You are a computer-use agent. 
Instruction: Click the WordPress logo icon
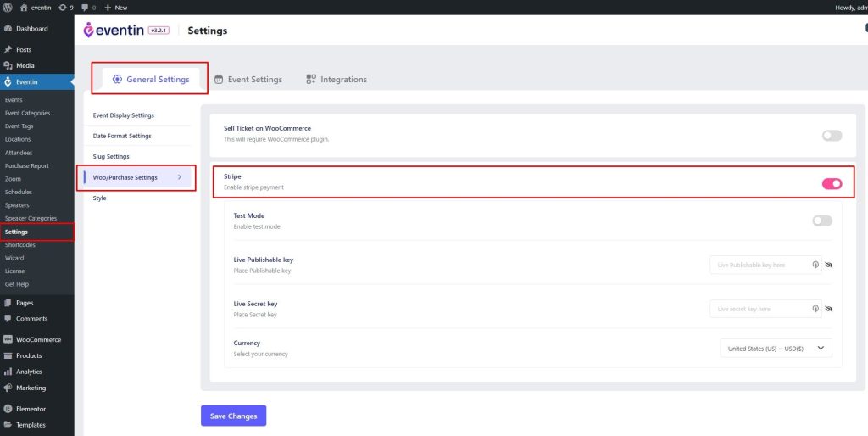(8, 8)
